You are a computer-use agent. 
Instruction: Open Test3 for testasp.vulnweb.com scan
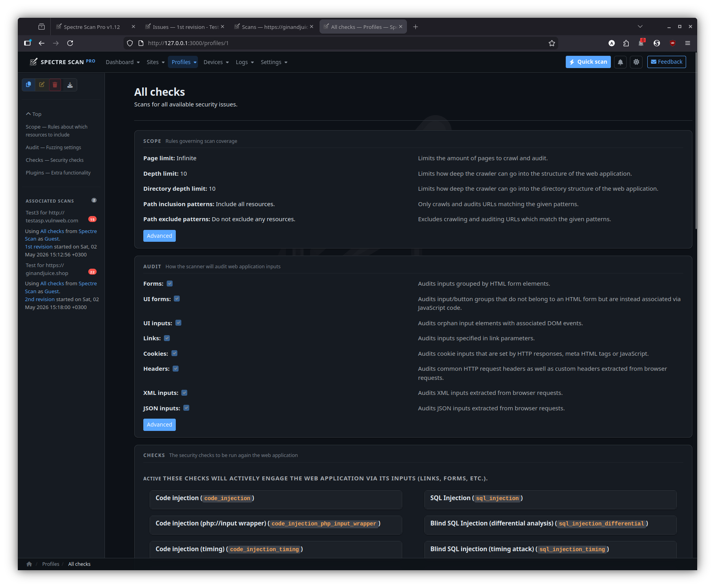click(52, 216)
